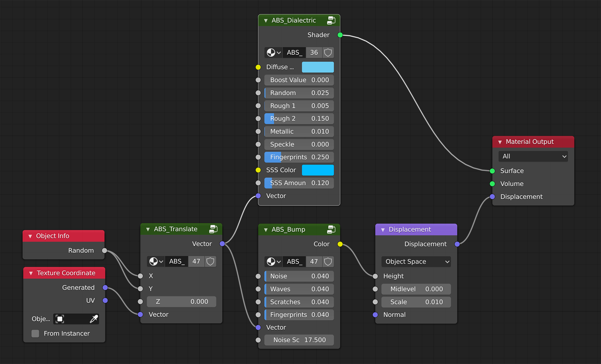Click the ABS_Dialectric group edit icon
The width and height of the screenshot is (601, 364).
pos(331,20)
